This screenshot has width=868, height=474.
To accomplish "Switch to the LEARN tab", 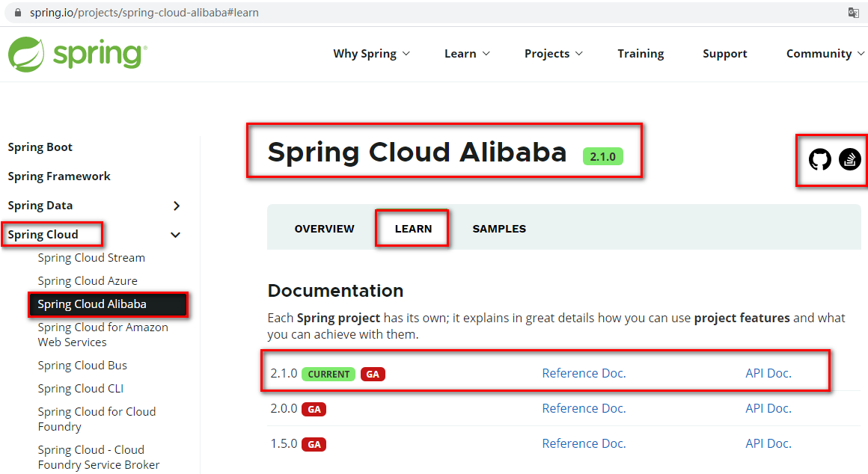I will (413, 229).
